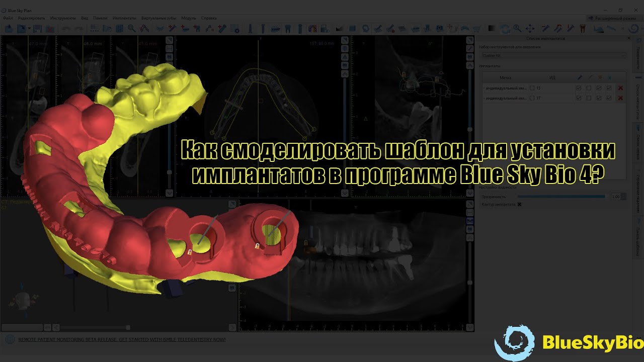Open the Custom Kit drilling set dropdown

pyautogui.click(x=553, y=55)
